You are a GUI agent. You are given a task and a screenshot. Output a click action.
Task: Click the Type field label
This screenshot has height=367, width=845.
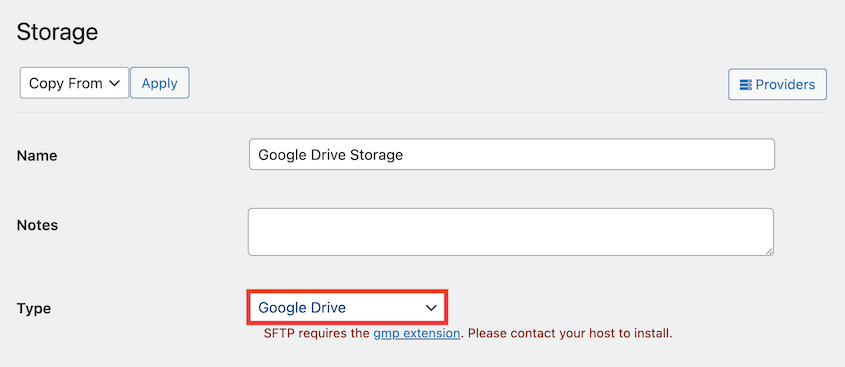34,309
